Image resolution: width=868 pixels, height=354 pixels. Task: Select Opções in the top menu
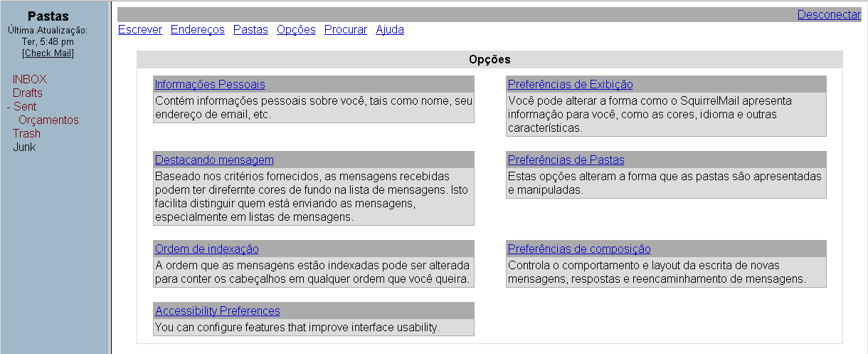pos(296,30)
